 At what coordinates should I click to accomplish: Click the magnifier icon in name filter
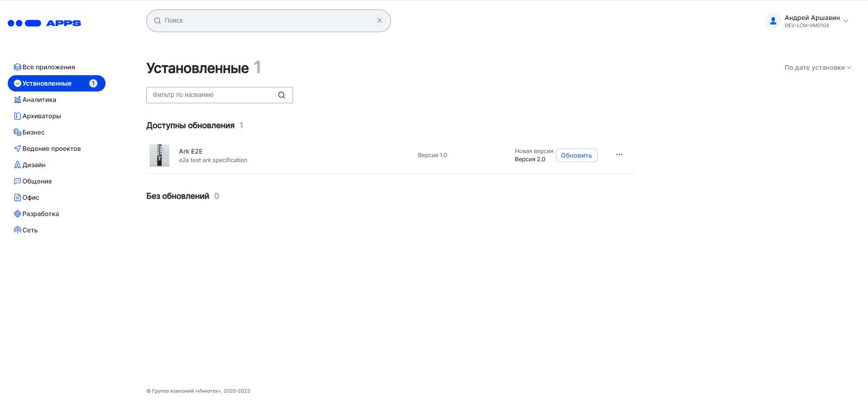coord(281,95)
